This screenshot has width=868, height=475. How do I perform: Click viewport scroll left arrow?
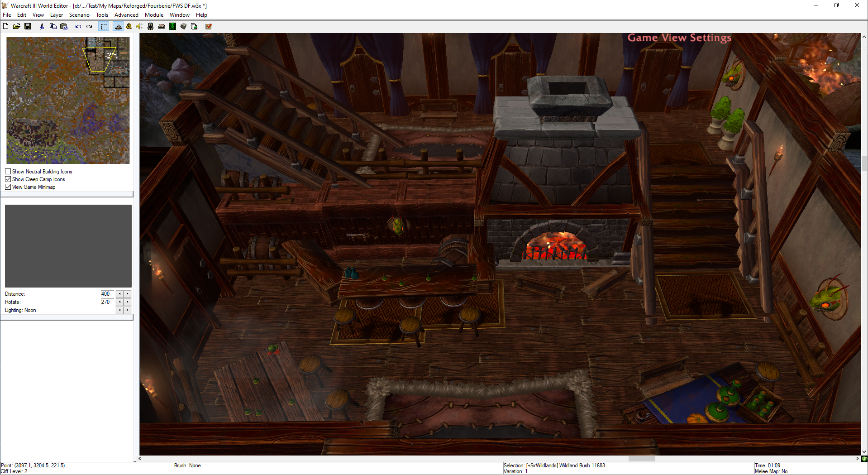[x=140, y=459]
